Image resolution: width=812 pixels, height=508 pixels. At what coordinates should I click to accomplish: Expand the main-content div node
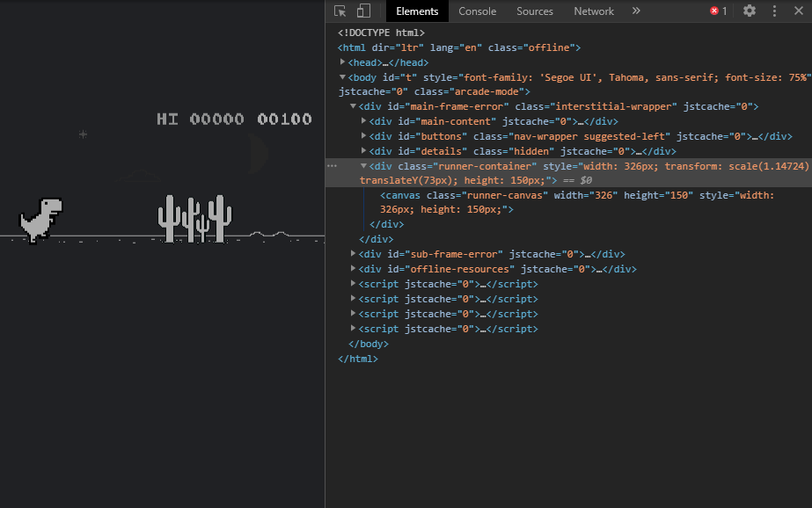tap(364, 121)
